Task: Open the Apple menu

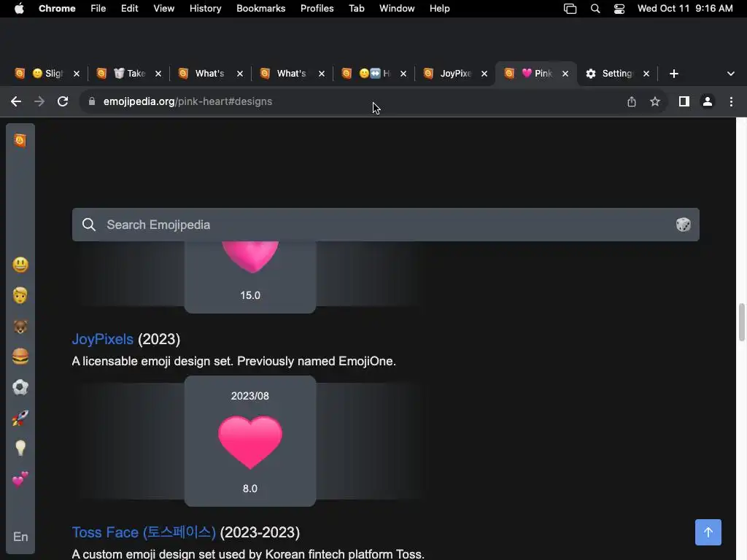Action: (x=19, y=8)
